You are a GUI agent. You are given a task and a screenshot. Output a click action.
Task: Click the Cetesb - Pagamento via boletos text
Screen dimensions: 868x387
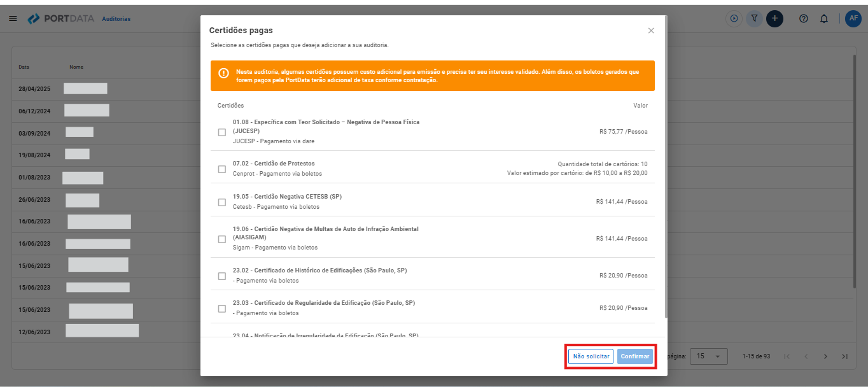click(x=276, y=207)
